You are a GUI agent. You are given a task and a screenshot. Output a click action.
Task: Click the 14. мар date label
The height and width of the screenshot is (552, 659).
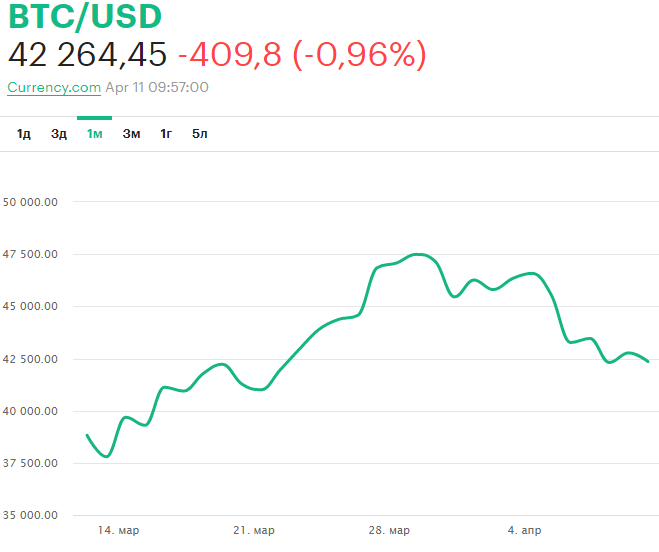pyautogui.click(x=118, y=530)
